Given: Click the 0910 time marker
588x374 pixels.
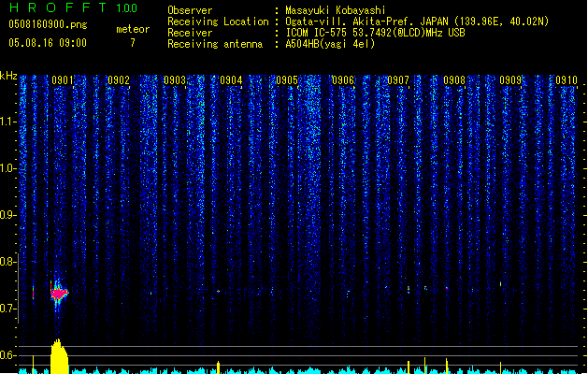Looking at the screenshot, I should [x=566, y=80].
